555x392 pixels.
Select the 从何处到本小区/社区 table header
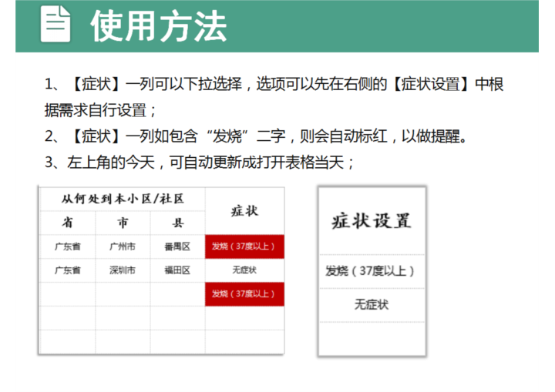click(x=123, y=199)
